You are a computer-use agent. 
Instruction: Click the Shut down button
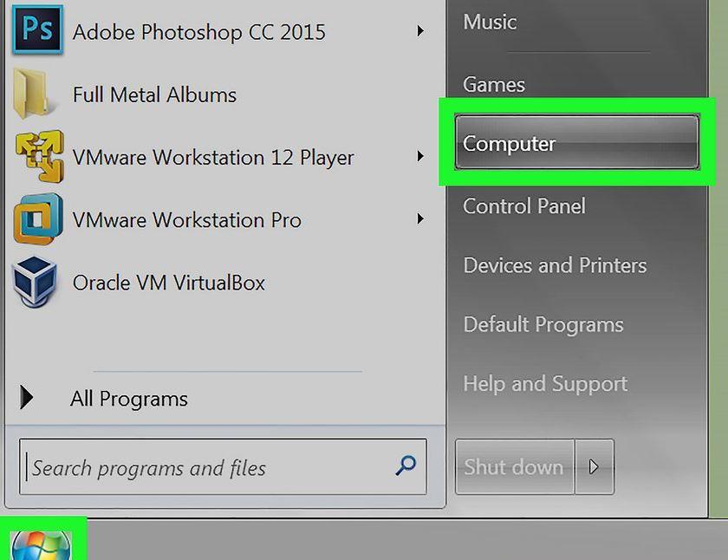tap(515, 466)
